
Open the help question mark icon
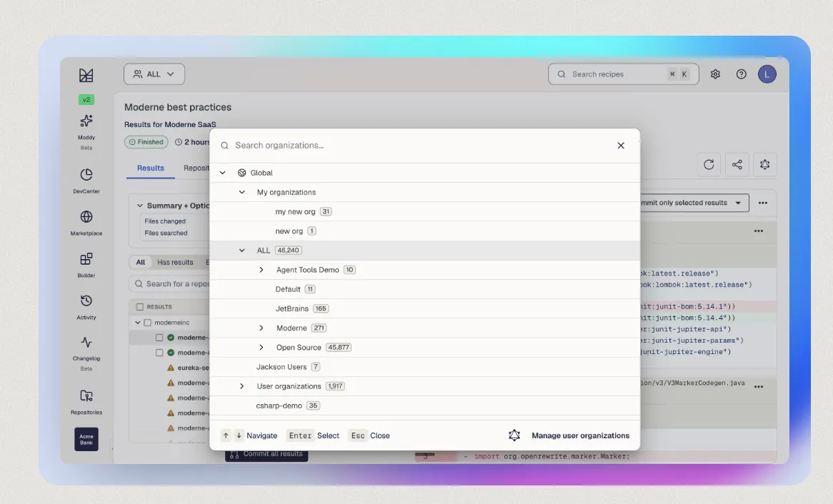(741, 74)
